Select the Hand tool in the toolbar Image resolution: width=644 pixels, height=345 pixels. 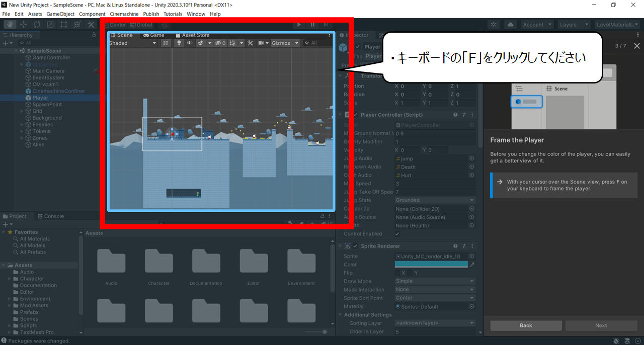point(10,24)
